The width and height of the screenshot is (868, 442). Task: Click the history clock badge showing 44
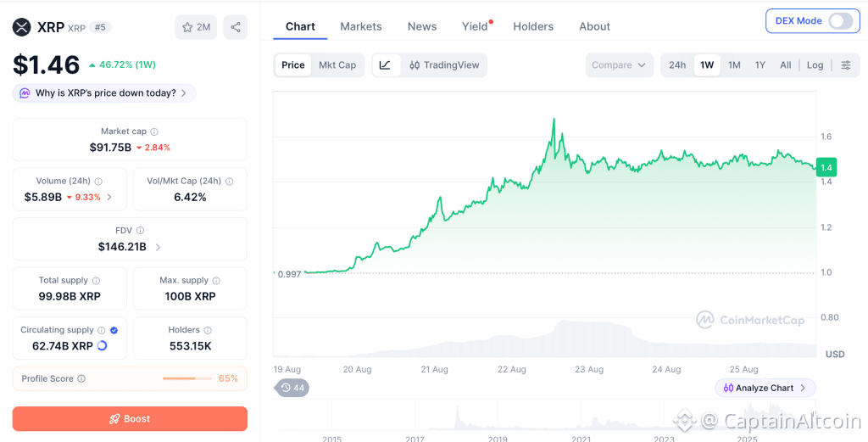point(292,388)
